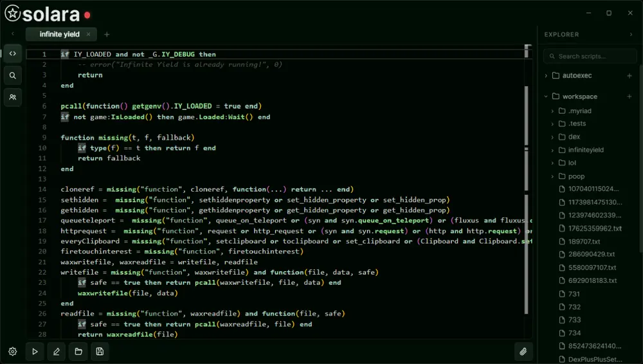
Task: Click the paperclip attach icon
Action: pyautogui.click(x=523, y=352)
